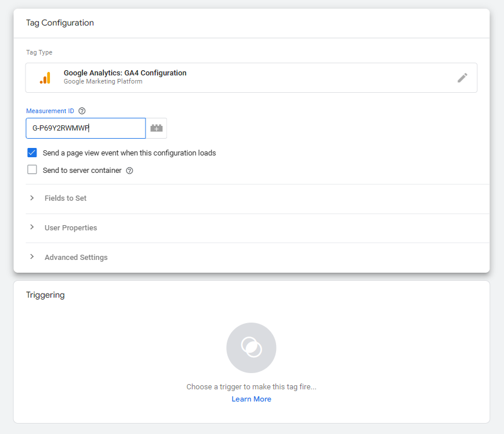Click the Triggering section heading

pos(45,295)
